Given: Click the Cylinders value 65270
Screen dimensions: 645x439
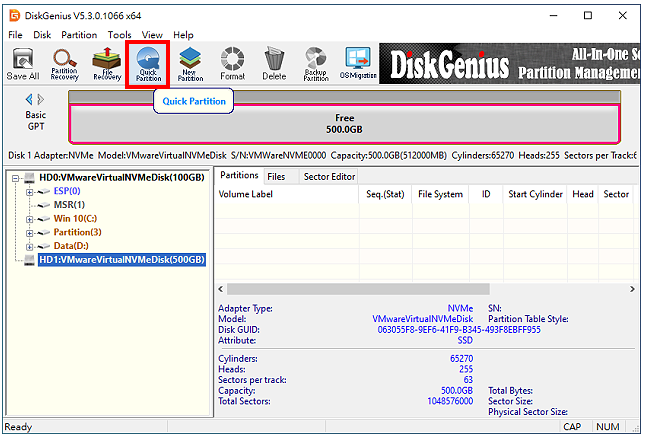Looking at the screenshot, I should (x=462, y=359).
